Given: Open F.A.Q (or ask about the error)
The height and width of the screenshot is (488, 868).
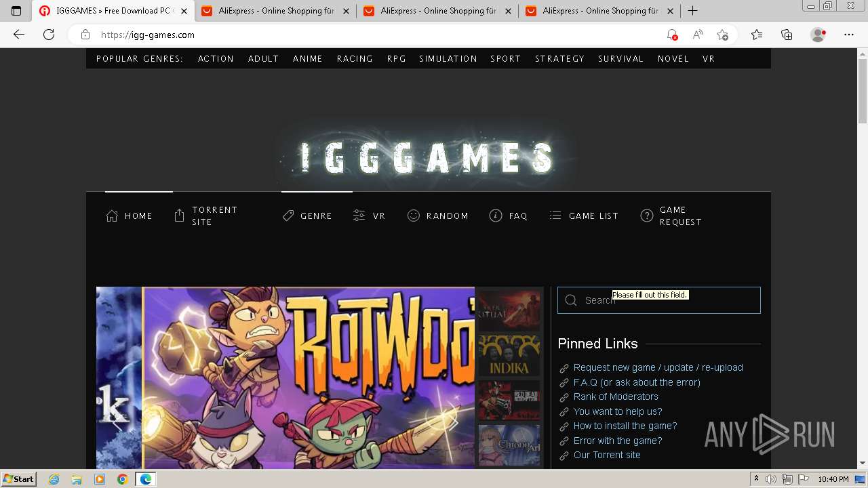Looking at the screenshot, I should pyautogui.click(x=637, y=382).
